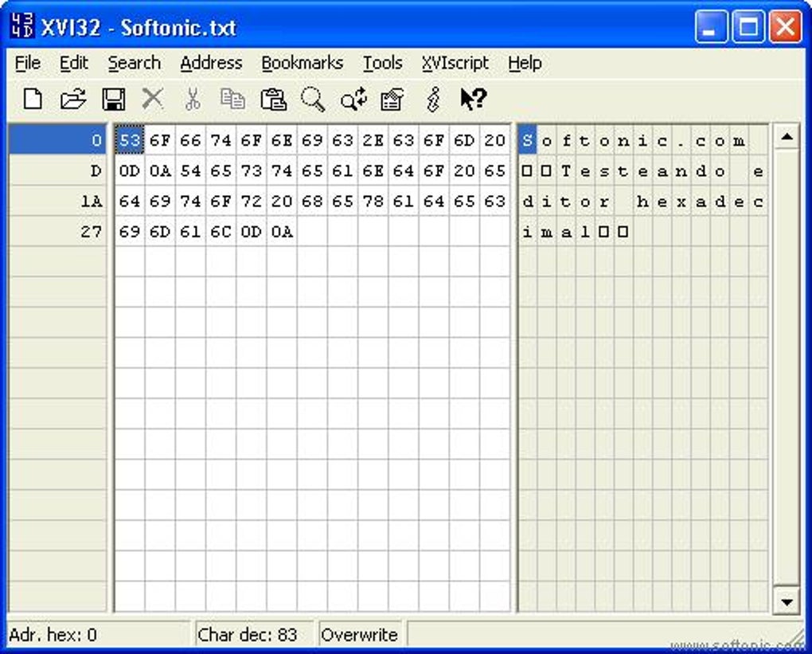This screenshot has height=654, width=812.
Task: Click the scrollbar up arrow
Action: tap(787, 137)
